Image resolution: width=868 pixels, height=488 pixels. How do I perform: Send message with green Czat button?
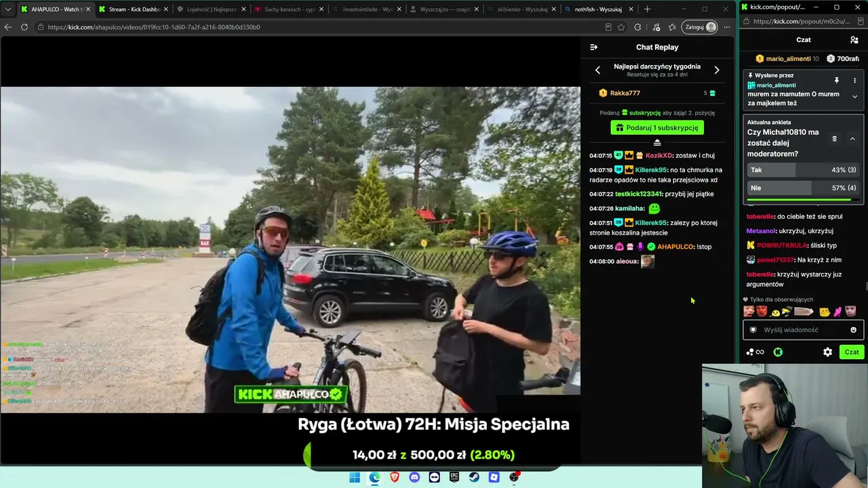[x=852, y=352]
